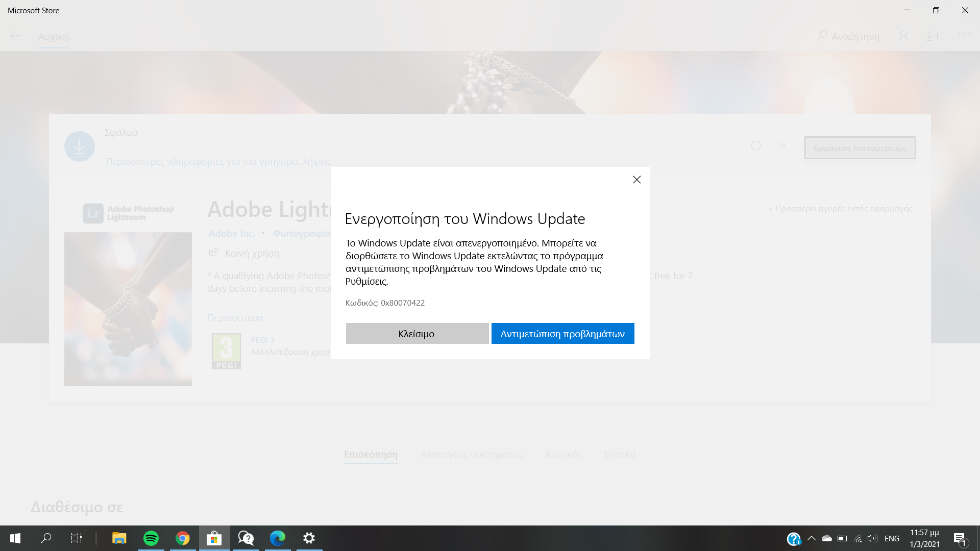The width and height of the screenshot is (980, 551).
Task: Open the Action Center notifications icon
Action: 960,539
